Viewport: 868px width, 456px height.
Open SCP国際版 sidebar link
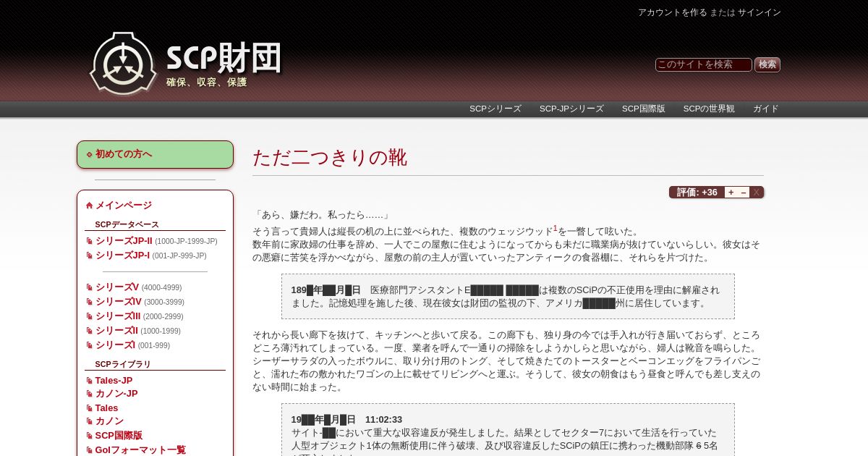pos(119,435)
